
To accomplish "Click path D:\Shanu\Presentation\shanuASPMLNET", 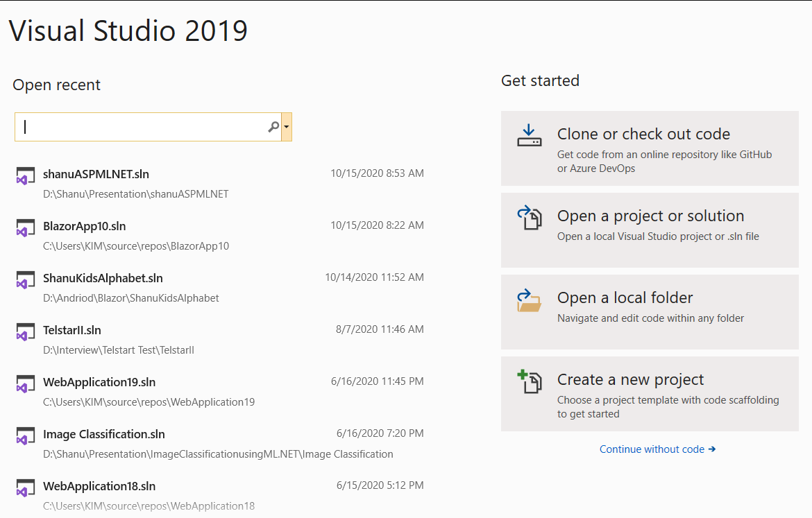I will pos(135,194).
